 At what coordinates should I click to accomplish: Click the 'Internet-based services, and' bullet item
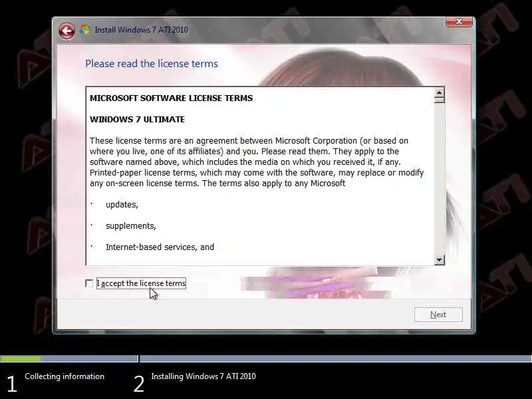point(160,247)
